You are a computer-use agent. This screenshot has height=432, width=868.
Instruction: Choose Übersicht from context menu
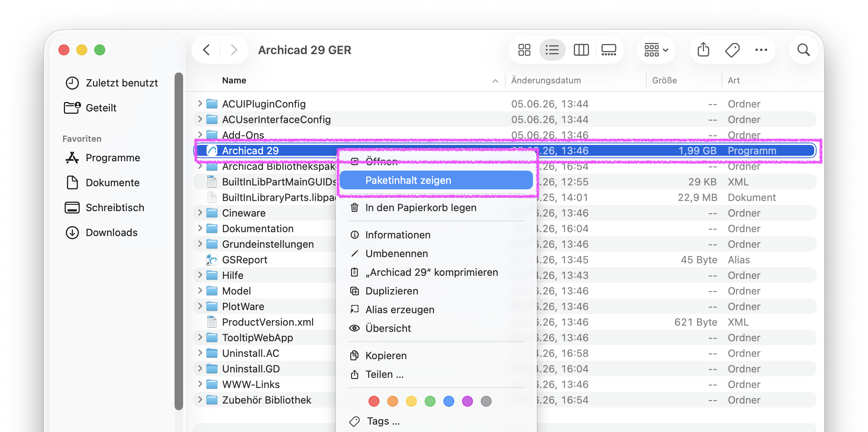pyautogui.click(x=436, y=328)
